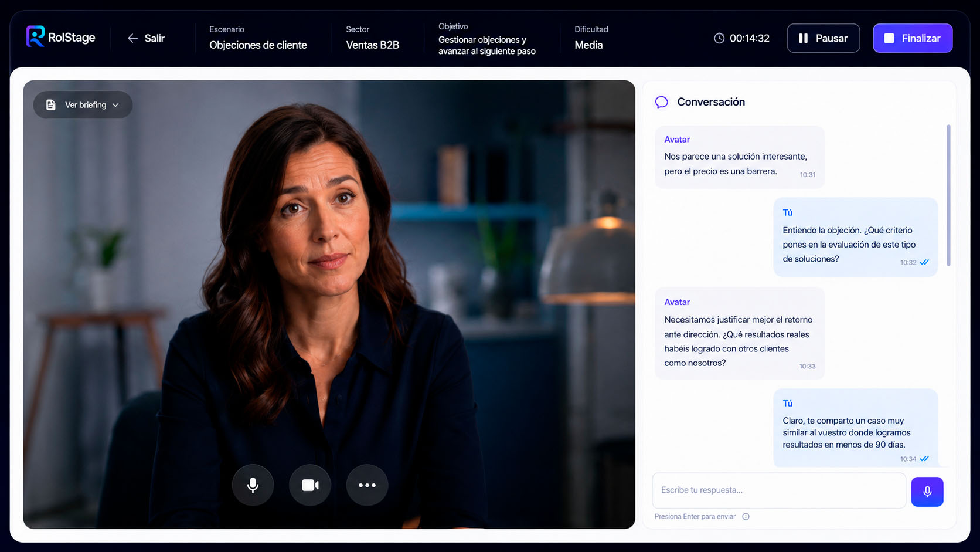The width and height of the screenshot is (980, 552).
Task: Click the Conversación speech bubble icon
Action: 662,102
